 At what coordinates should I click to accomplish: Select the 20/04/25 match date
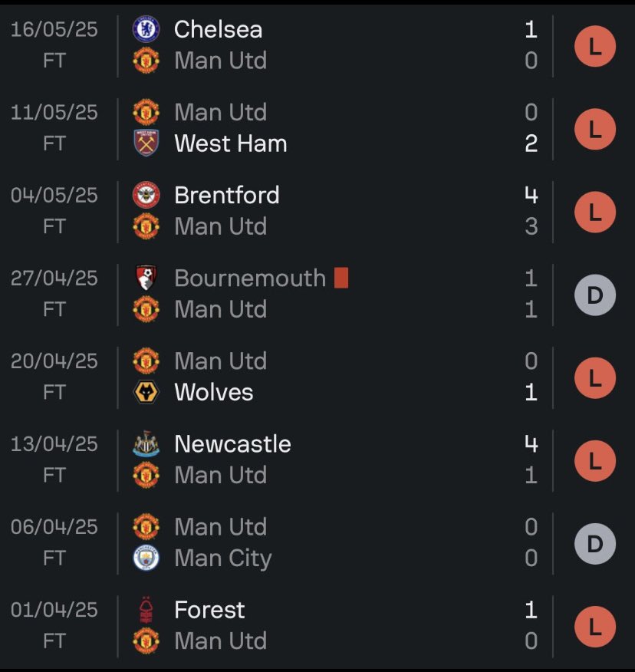54,361
